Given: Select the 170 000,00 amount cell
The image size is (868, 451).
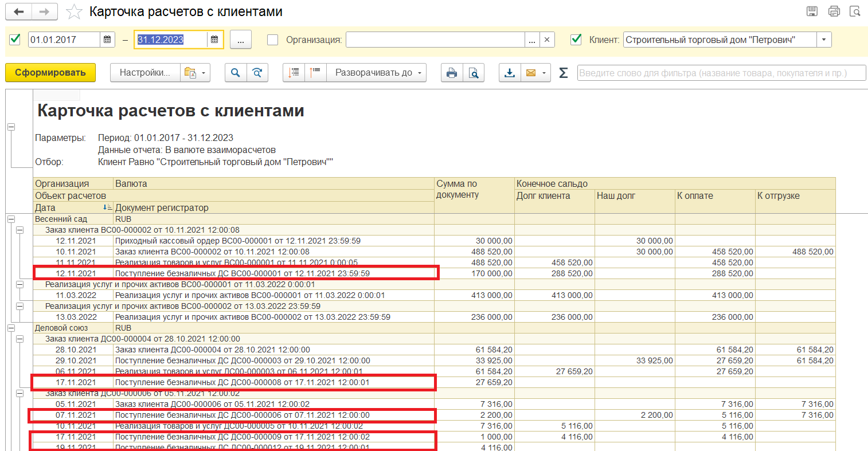Looking at the screenshot, I should [x=474, y=273].
